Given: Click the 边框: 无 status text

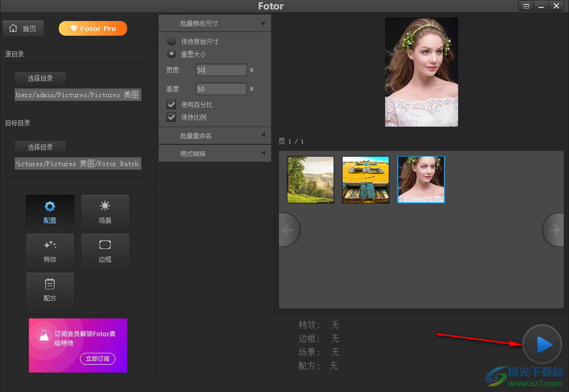Looking at the screenshot, I should coord(318,338).
